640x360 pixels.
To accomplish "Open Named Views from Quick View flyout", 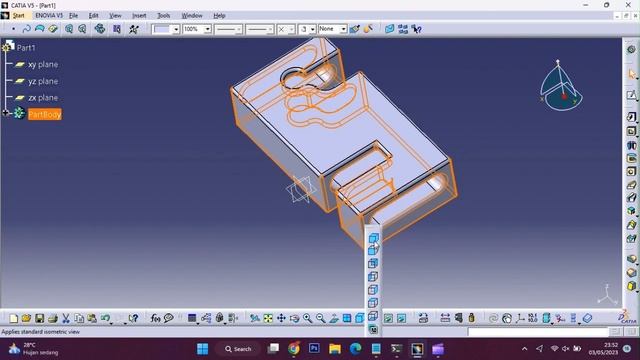I will pos(373,329).
